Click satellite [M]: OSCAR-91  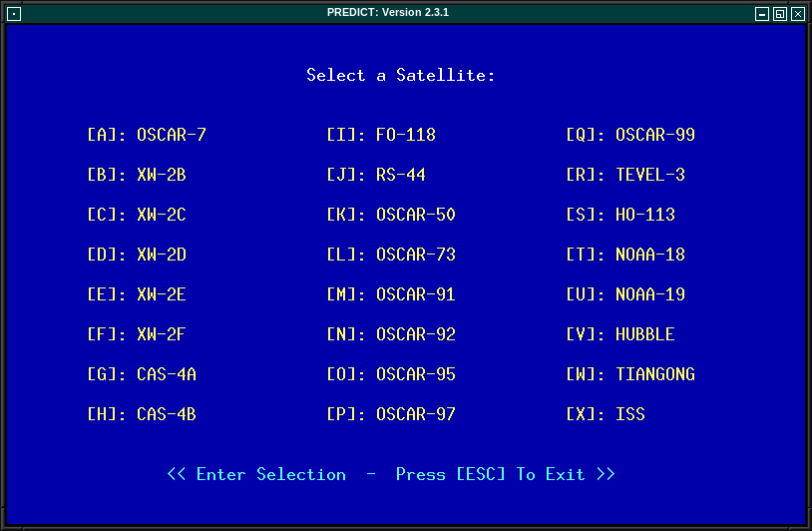(x=391, y=294)
